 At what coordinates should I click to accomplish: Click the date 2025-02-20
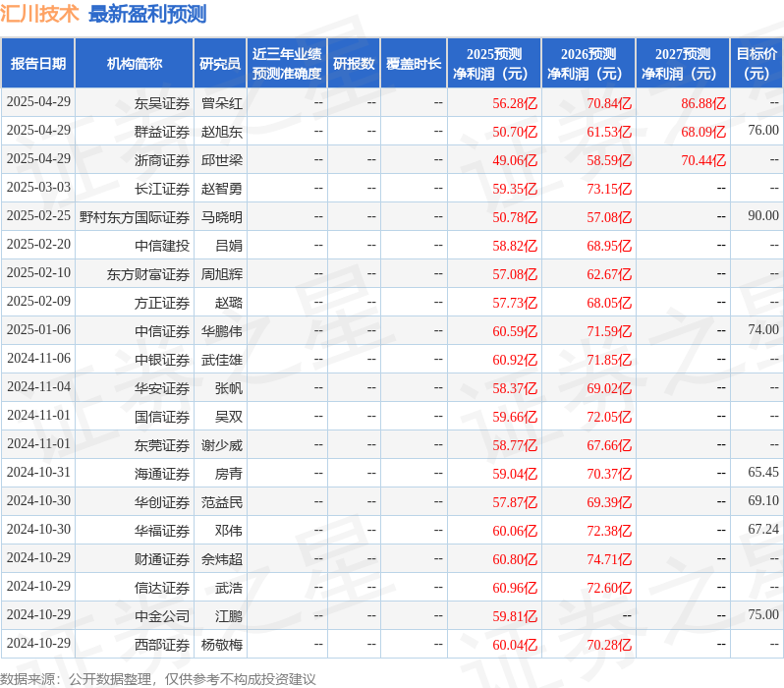point(39,244)
